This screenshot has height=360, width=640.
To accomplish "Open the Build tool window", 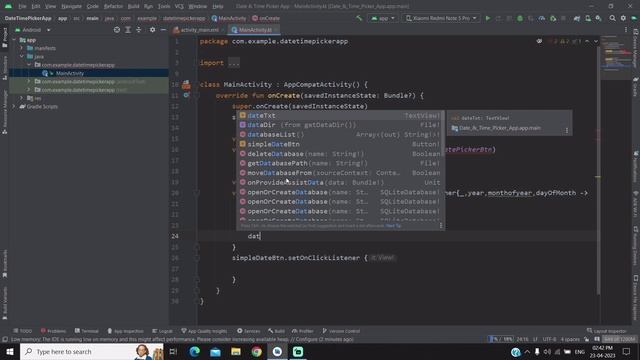I will 277,331.
